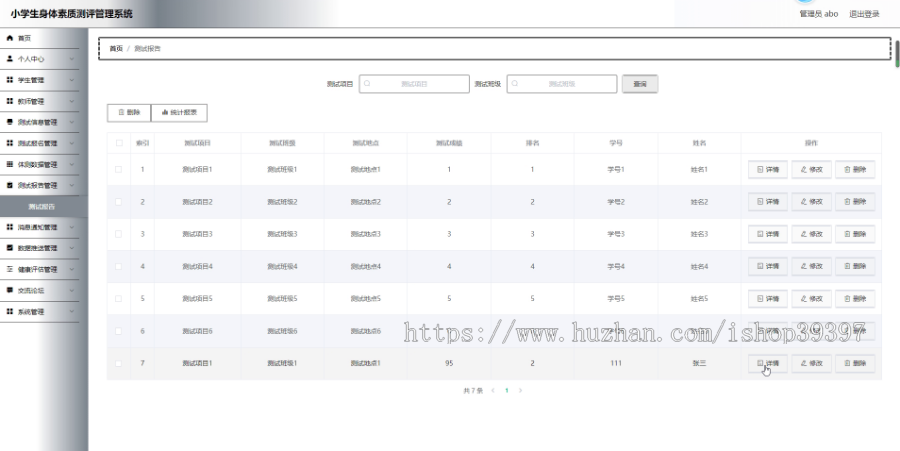Click the student number cell 111

coord(616,363)
